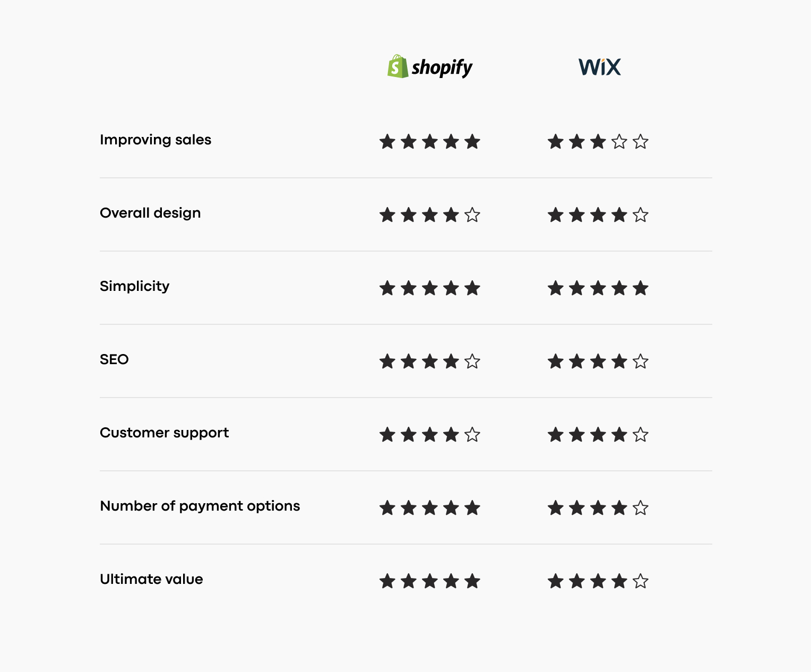Click Shopify's empty fifth star for Overall design

pos(472,215)
